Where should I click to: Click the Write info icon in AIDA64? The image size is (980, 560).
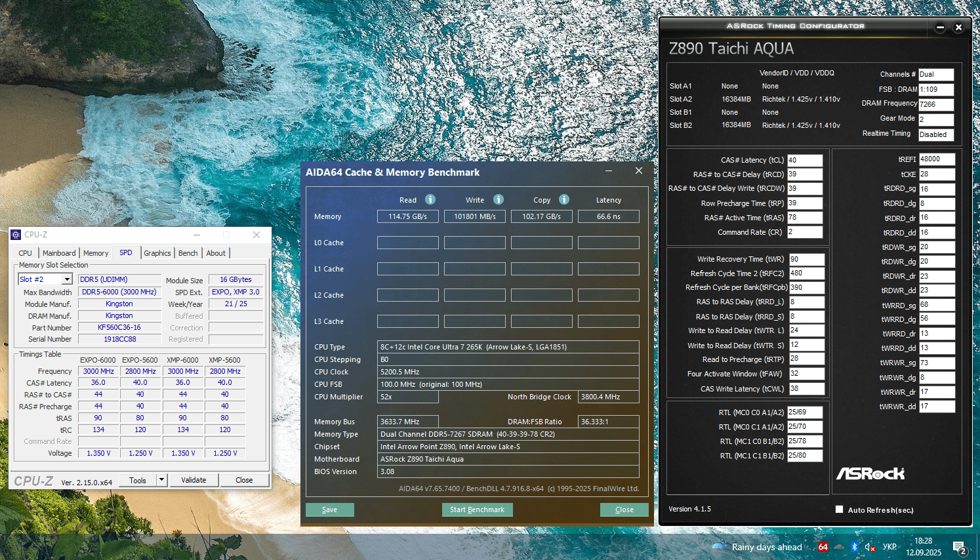(x=499, y=199)
